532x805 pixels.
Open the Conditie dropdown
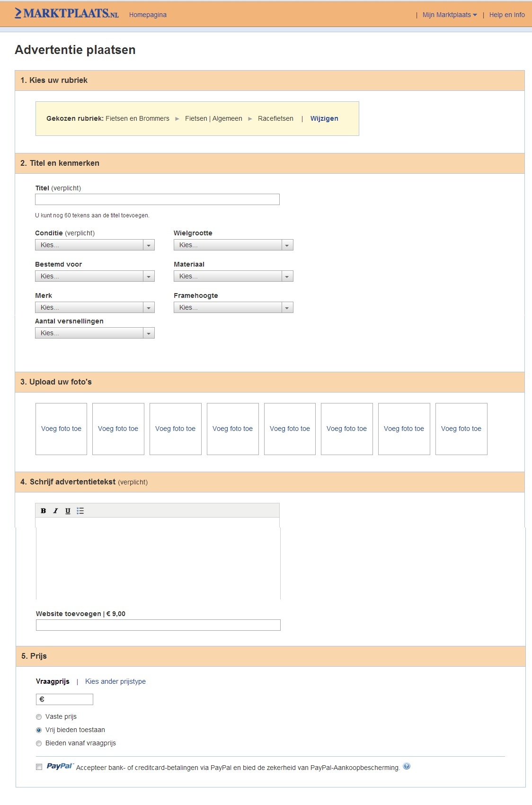(95, 245)
